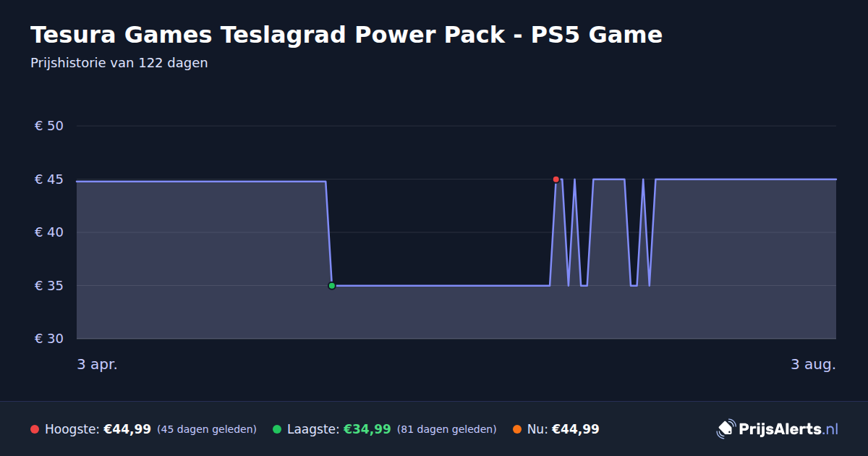This screenshot has height=456, width=868.
Task: Click the Laagste €34,99 price value
Action: point(367,429)
